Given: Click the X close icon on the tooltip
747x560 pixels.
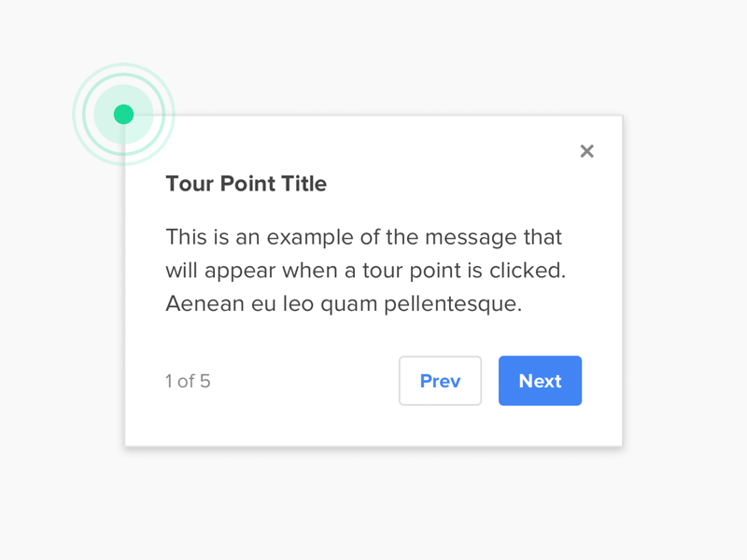Looking at the screenshot, I should pos(586,150).
